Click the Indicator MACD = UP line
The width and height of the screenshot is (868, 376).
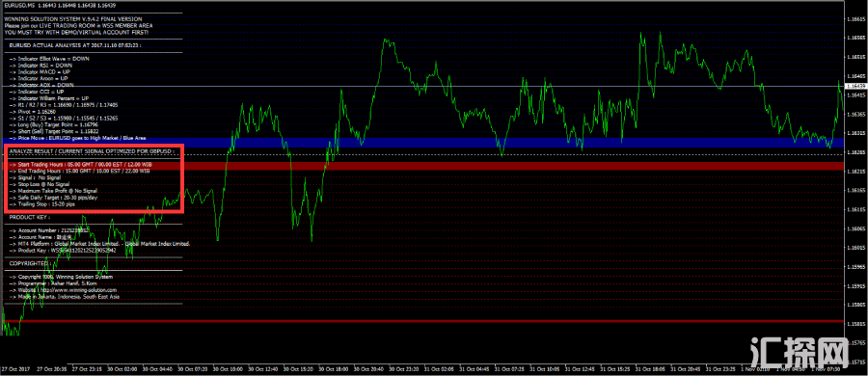click(40, 72)
